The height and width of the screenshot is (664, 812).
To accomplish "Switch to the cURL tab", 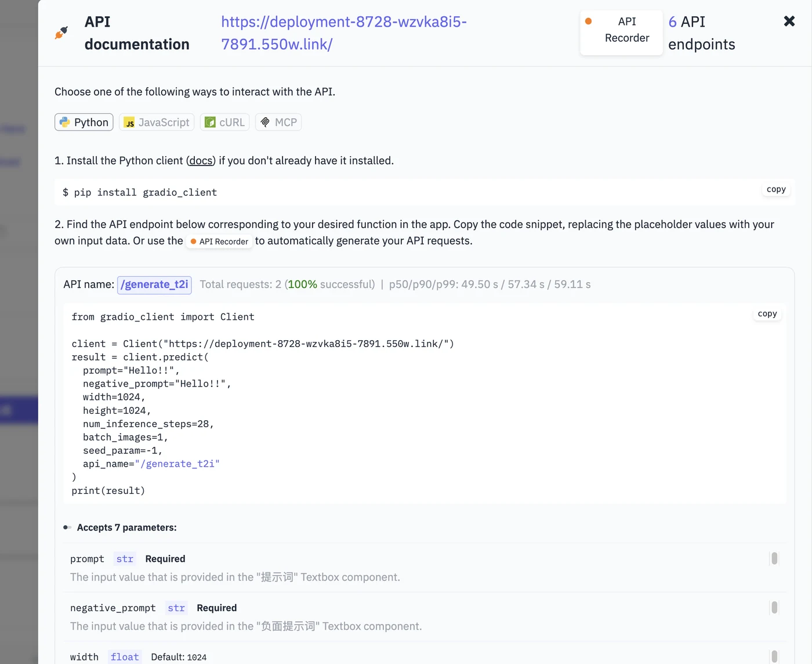I will coord(224,122).
